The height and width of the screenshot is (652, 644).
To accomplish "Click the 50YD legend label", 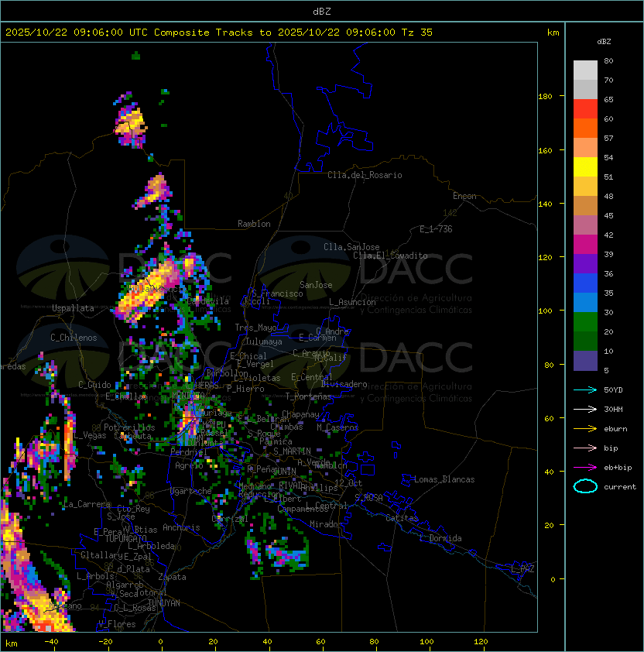I will coord(613,389).
